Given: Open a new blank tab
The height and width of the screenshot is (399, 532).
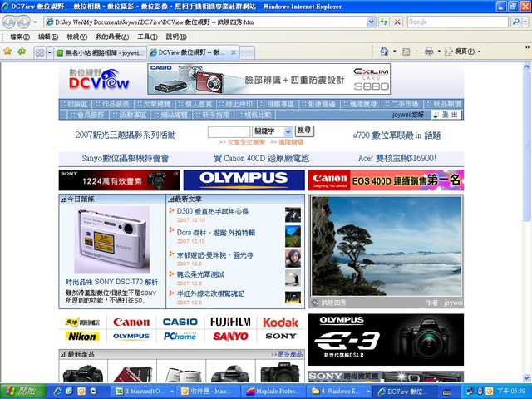Looking at the screenshot, I should coord(248,52).
